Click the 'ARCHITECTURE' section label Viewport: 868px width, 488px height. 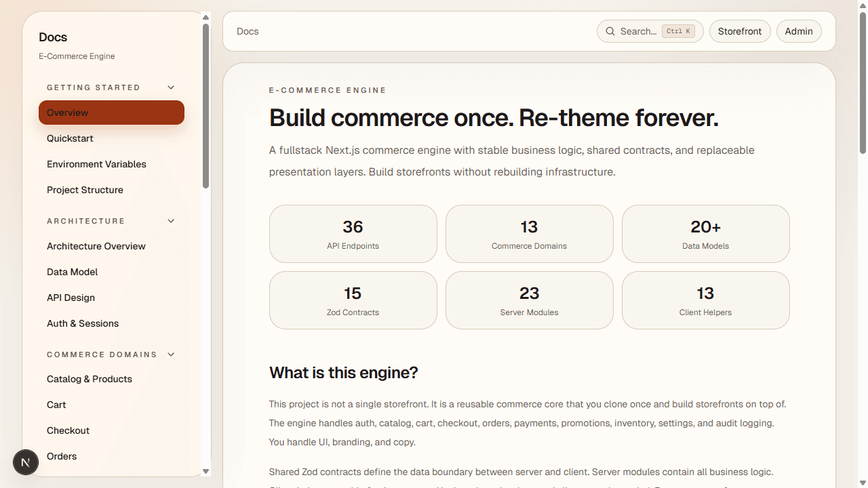click(86, 221)
